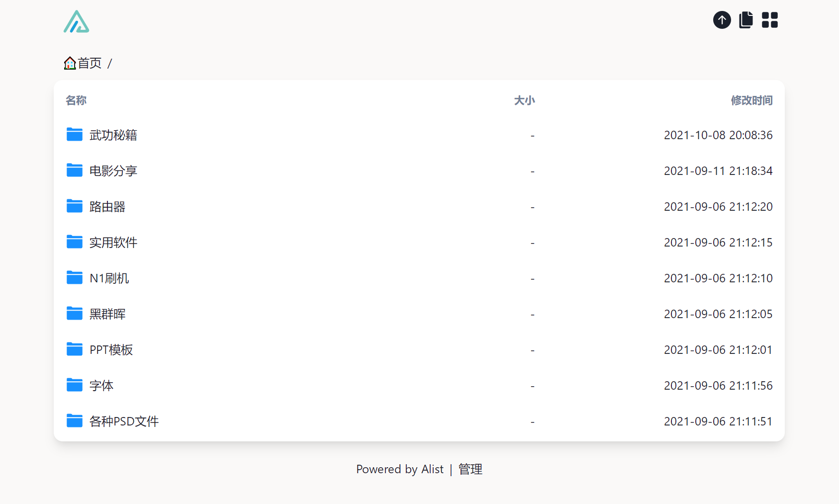
Task: Click the folder icon beside 字体
Action: [x=75, y=385]
